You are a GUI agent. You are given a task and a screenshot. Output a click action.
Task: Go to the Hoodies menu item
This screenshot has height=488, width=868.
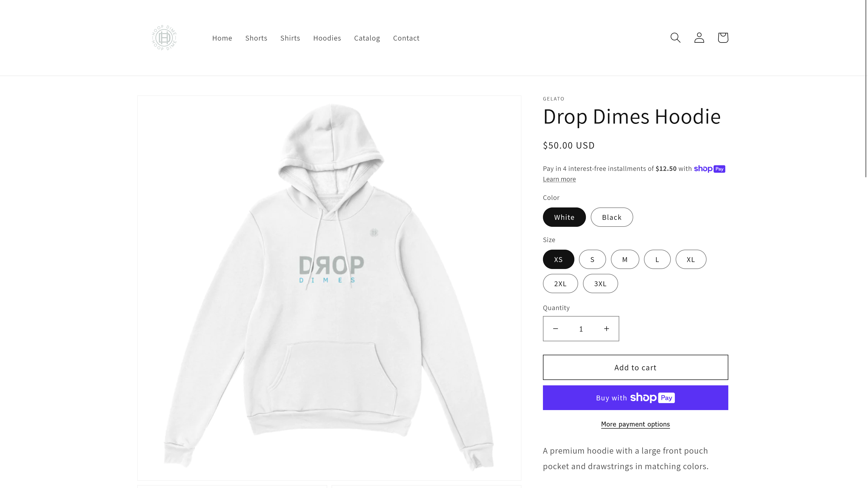(x=327, y=38)
